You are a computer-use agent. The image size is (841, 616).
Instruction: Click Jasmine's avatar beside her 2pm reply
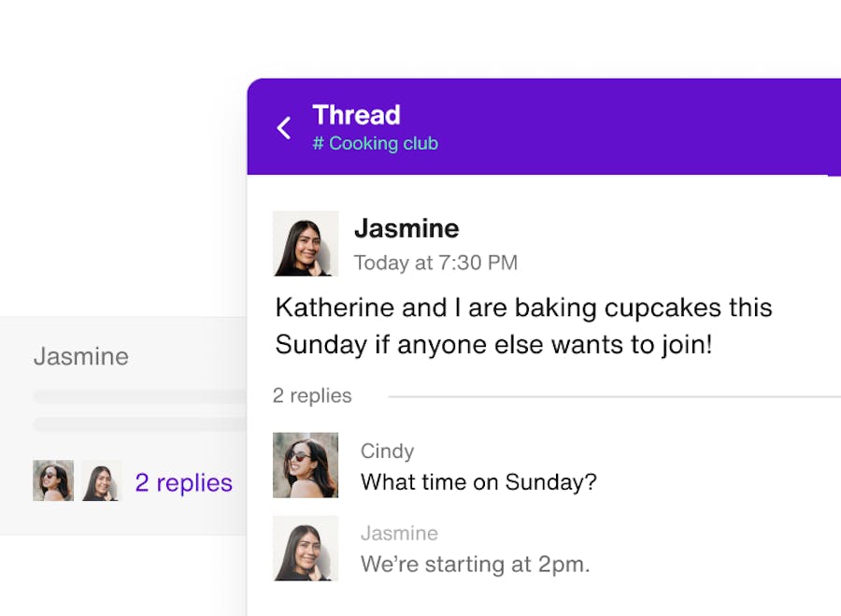click(x=306, y=548)
